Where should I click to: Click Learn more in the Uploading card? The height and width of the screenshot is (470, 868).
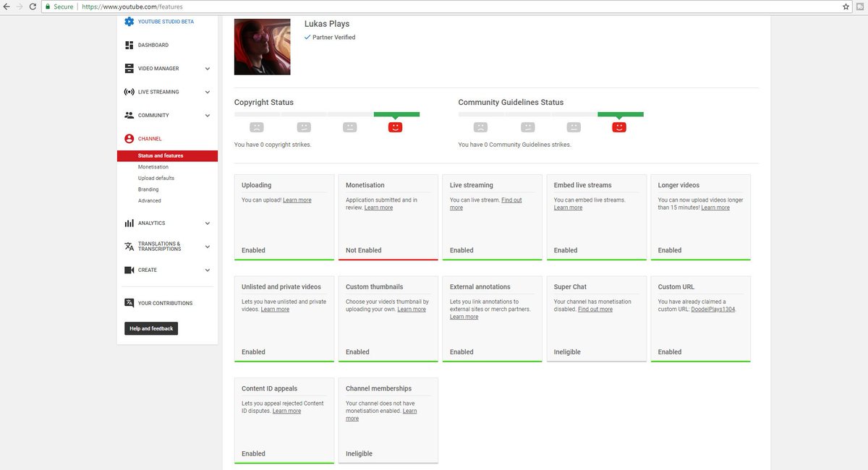coord(297,200)
